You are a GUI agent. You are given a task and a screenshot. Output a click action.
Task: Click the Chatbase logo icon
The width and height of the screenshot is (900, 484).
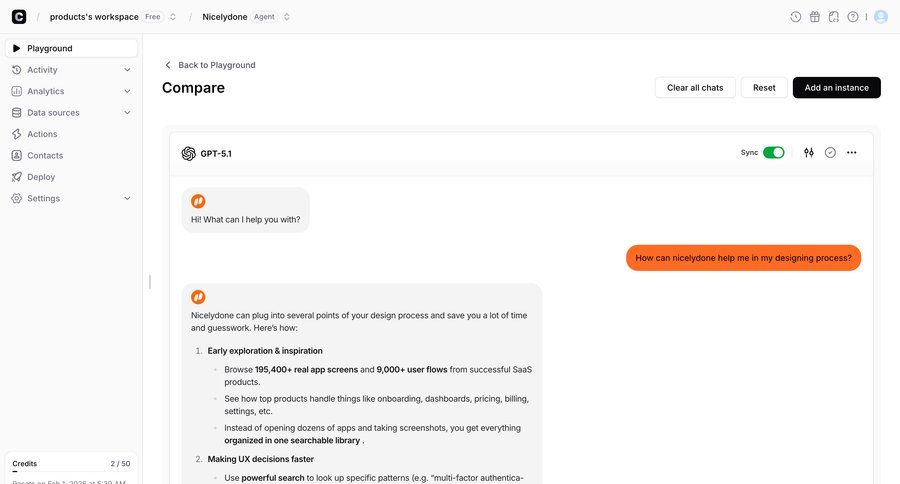19,17
